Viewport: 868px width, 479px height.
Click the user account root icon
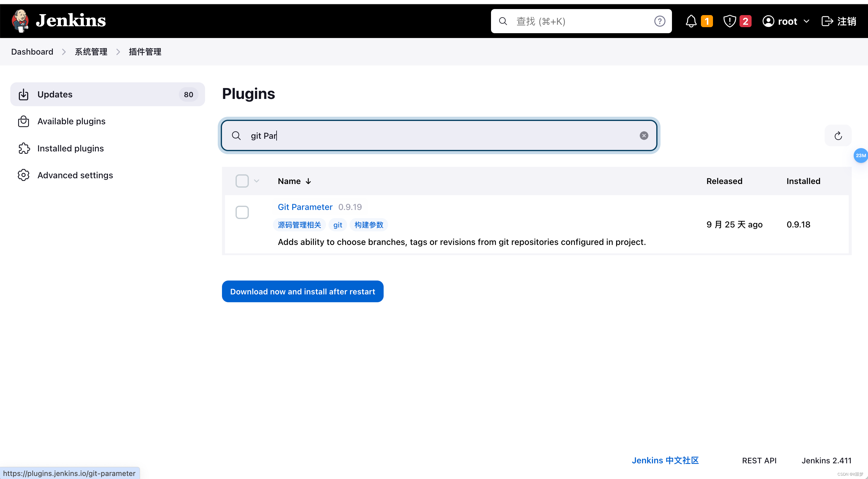tap(768, 21)
